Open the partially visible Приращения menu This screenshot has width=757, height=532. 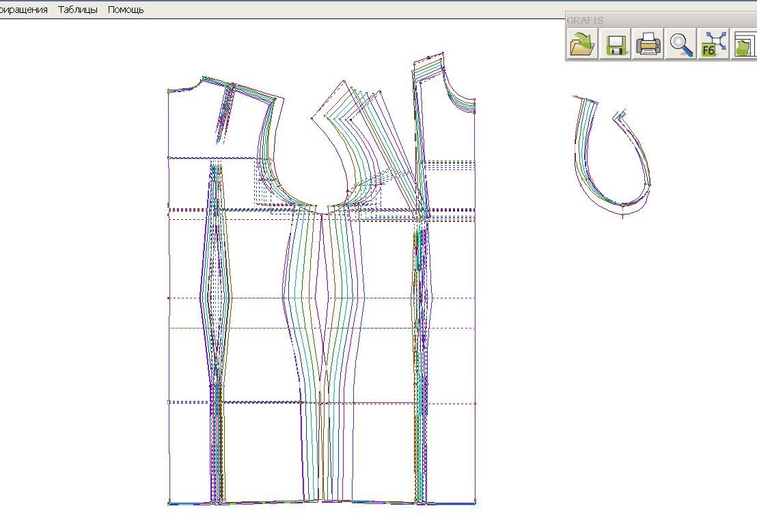(x=23, y=10)
